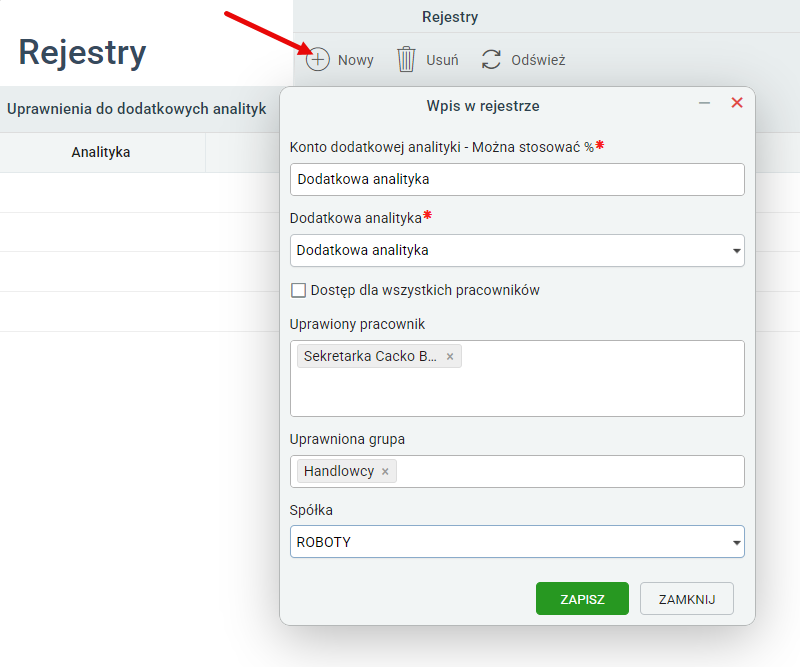Click the Usuń trash icon
Image resolution: width=800 pixels, height=667 pixels.
click(x=406, y=59)
